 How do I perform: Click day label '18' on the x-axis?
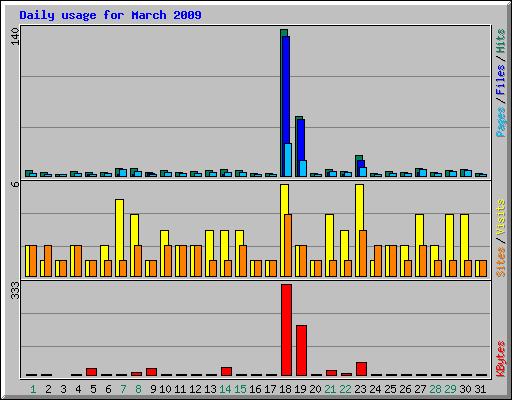[x=285, y=389]
